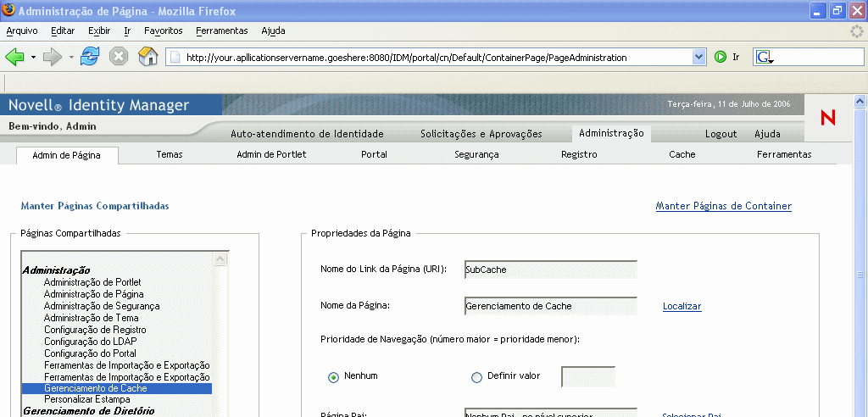Select Administração de Tema in list
868x417 pixels.
click(92, 318)
